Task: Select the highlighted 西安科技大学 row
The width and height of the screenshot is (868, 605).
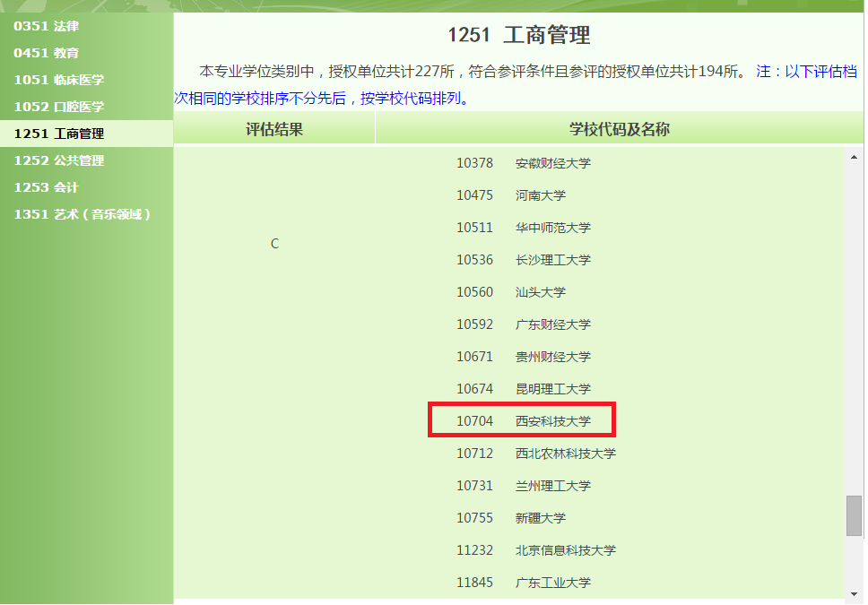Action: [x=523, y=421]
